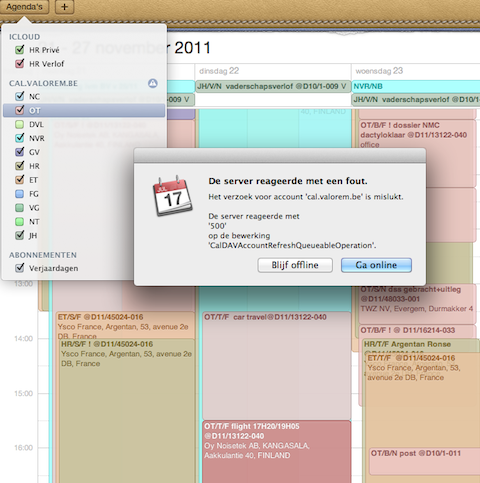Image resolution: width=480 pixels, height=483 pixels.
Task: Enable the FG calendar checkbox
Action: [x=20, y=194]
